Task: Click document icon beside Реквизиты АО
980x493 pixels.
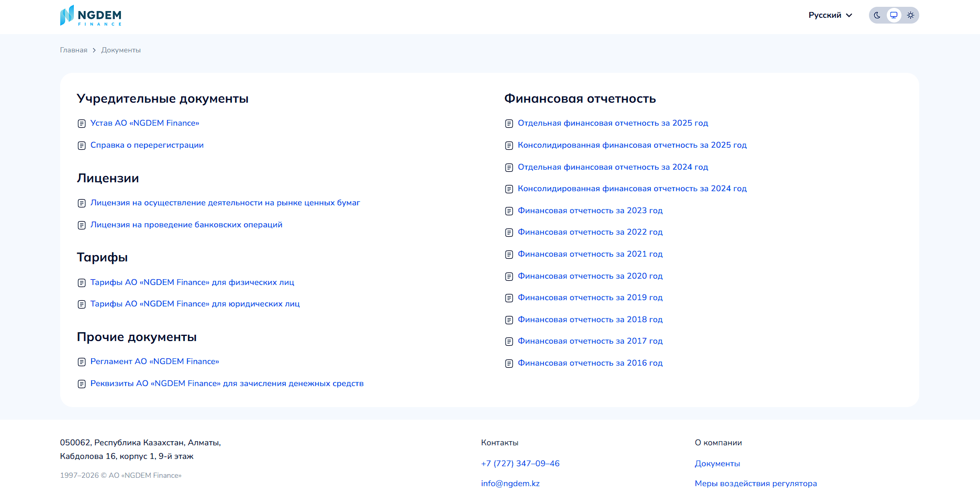Action: tap(82, 384)
